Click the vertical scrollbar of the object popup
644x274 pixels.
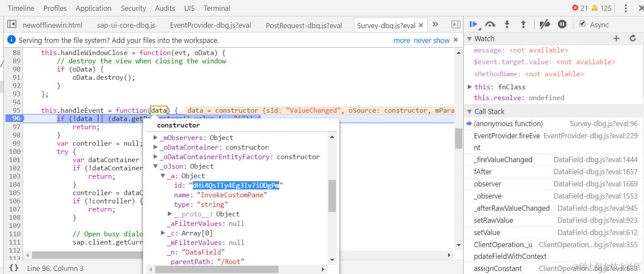pyautogui.click(x=332, y=196)
